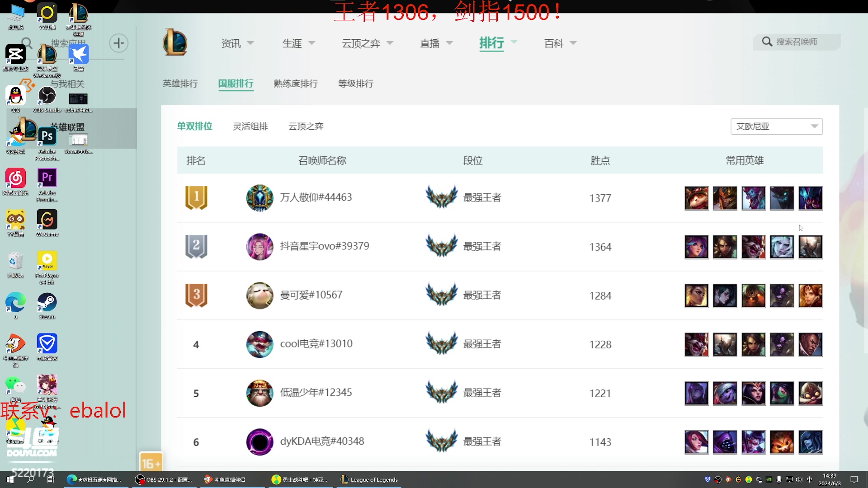This screenshot has height=488, width=868.
Task: Open the 直播 menu
Action: [x=430, y=43]
